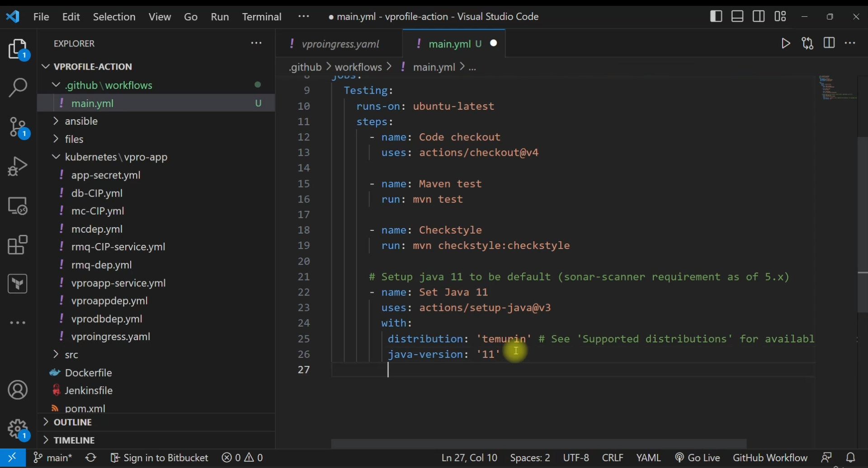Screen dimensions: 868x468
Task: Change language mode YAML
Action: 649,458
